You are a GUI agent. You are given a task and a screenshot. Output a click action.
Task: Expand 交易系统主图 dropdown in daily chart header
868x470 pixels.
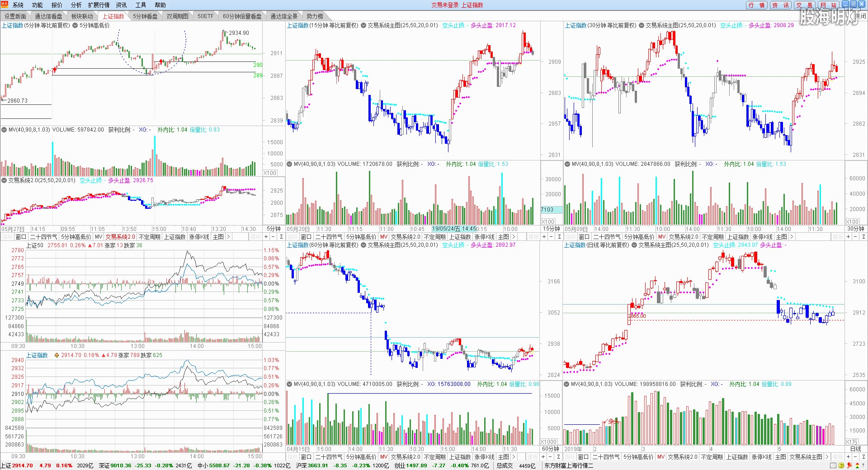pyautogui.click(x=634, y=245)
